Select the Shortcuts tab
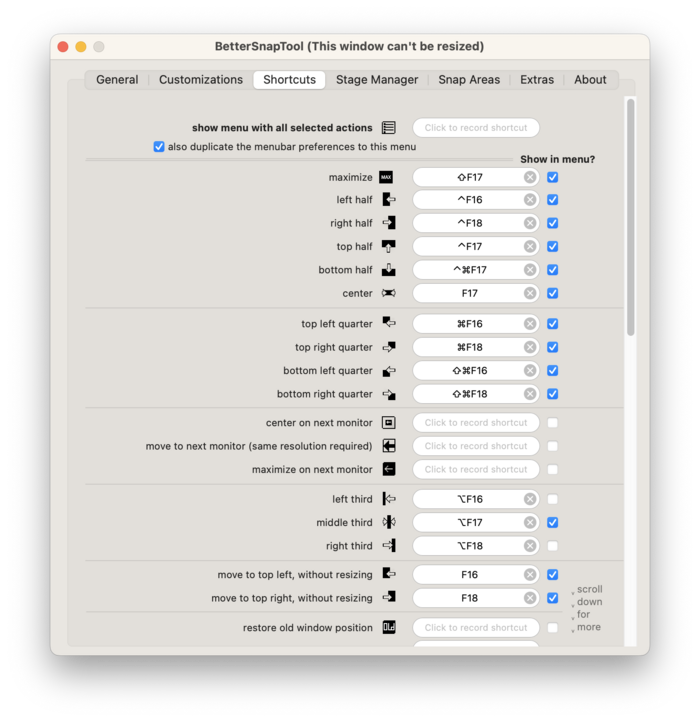 click(289, 80)
